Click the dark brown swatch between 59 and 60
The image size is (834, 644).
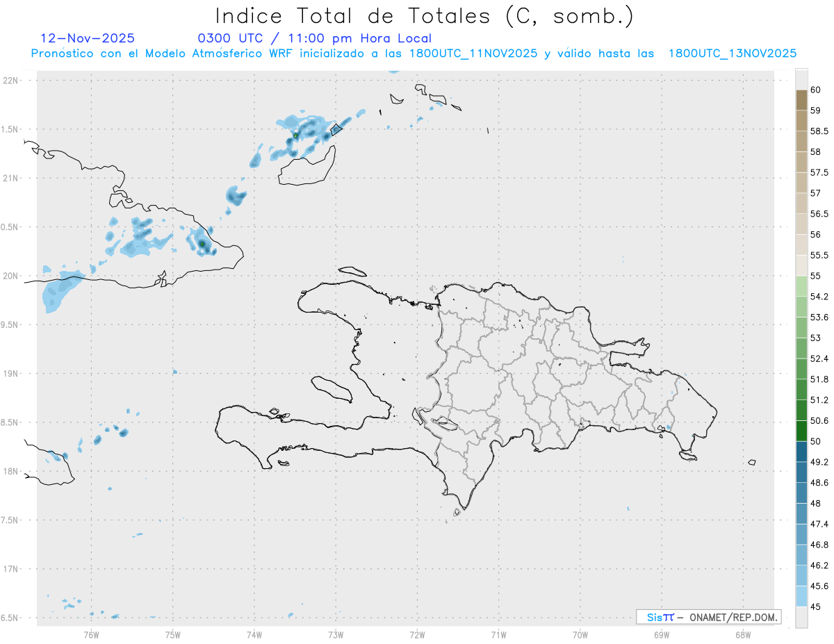click(801, 99)
